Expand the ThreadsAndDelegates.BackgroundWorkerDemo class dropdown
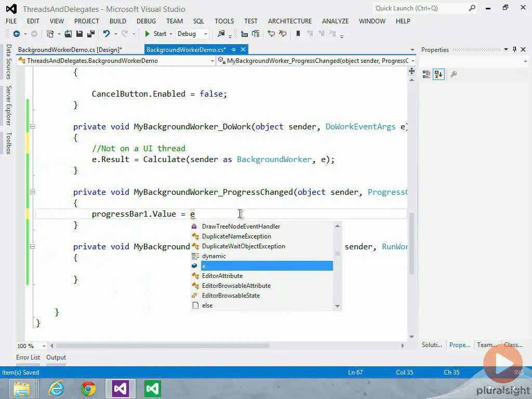Viewport: 532px width, 399px height. [x=212, y=61]
